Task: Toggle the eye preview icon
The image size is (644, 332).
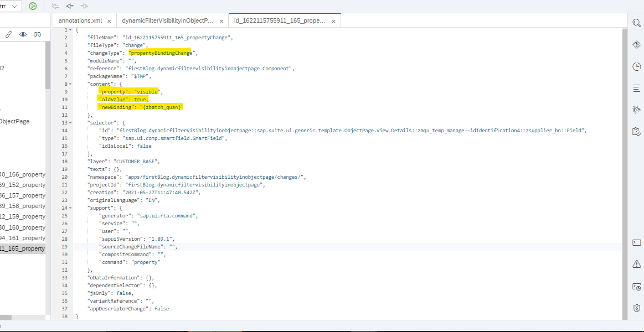Action: click(23, 34)
